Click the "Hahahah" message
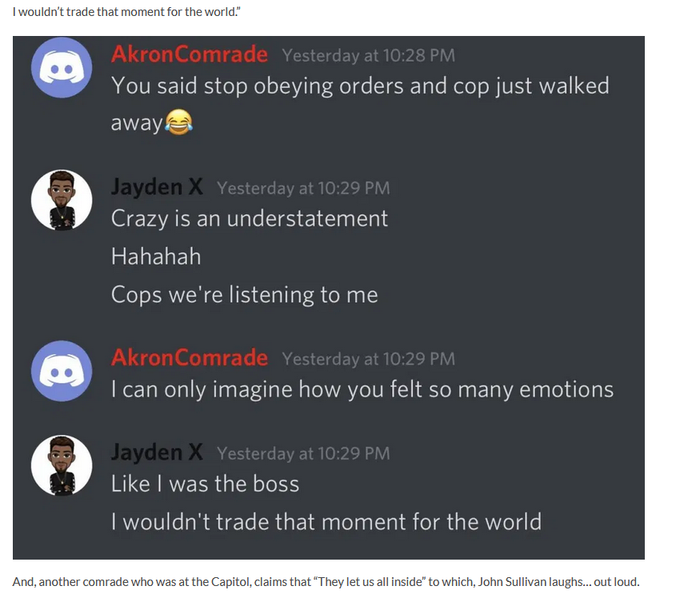This screenshot has width=700, height=594. coord(156,257)
